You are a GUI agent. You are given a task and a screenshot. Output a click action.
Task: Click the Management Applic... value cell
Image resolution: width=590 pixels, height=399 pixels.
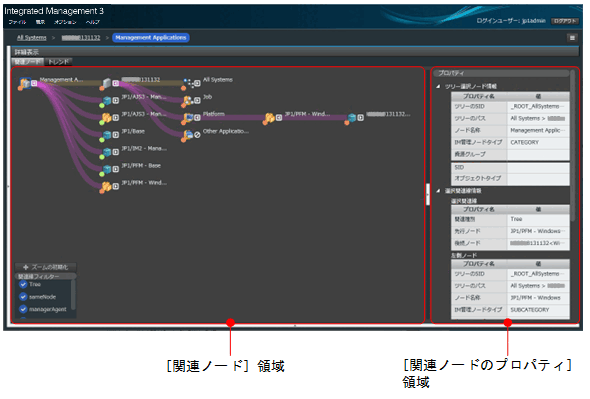pos(538,131)
